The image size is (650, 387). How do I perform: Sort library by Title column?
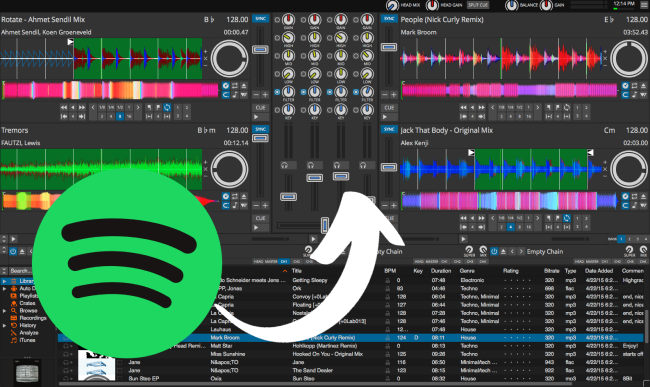pyautogui.click(x=297, y=271)
